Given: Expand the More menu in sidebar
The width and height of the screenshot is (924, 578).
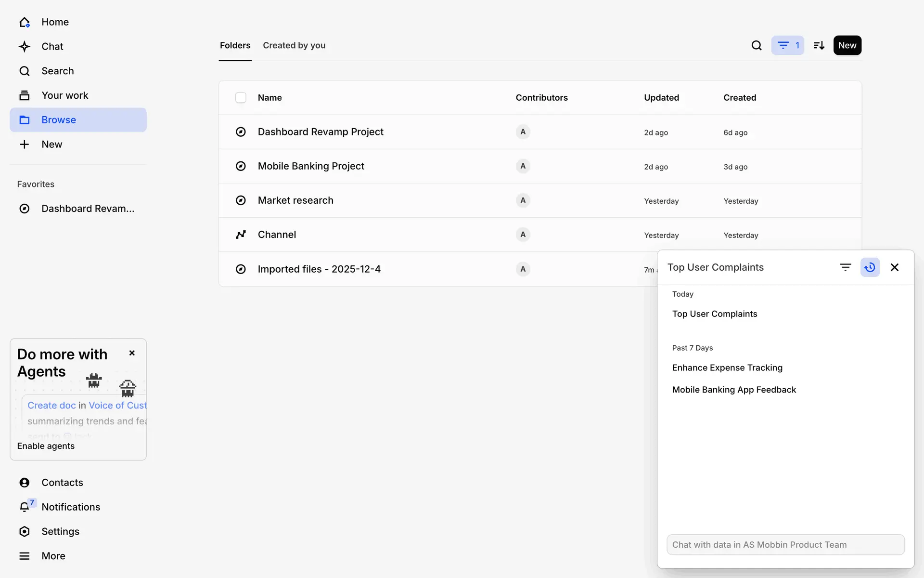Looking at the screenshot, I should pyautogui.click(x=25, y=556).
